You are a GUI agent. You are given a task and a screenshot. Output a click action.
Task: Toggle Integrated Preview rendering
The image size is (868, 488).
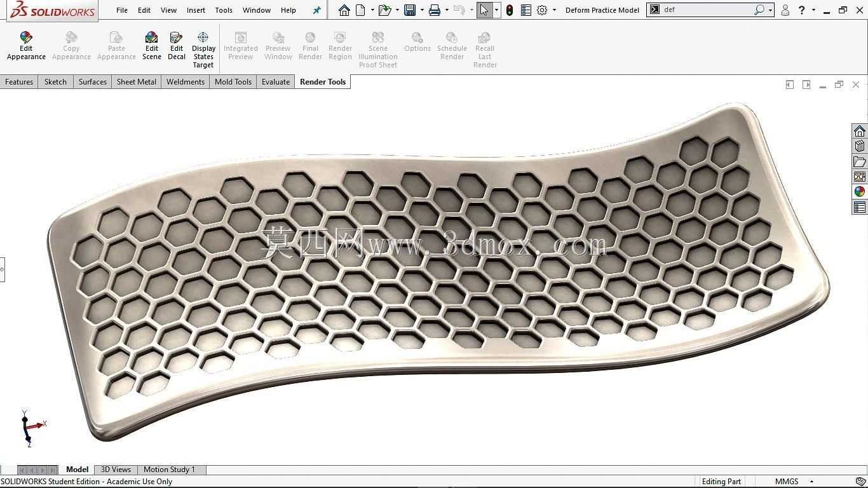(x=241, y=46)
